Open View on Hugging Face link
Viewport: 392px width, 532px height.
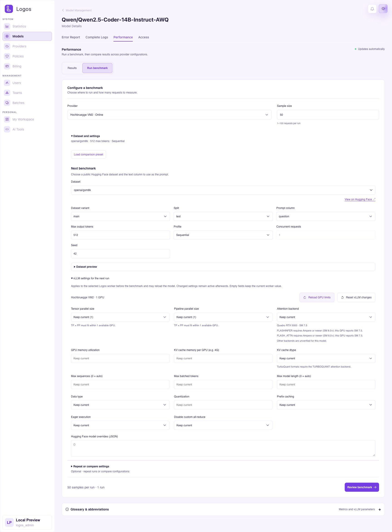[x=360, y=199]
